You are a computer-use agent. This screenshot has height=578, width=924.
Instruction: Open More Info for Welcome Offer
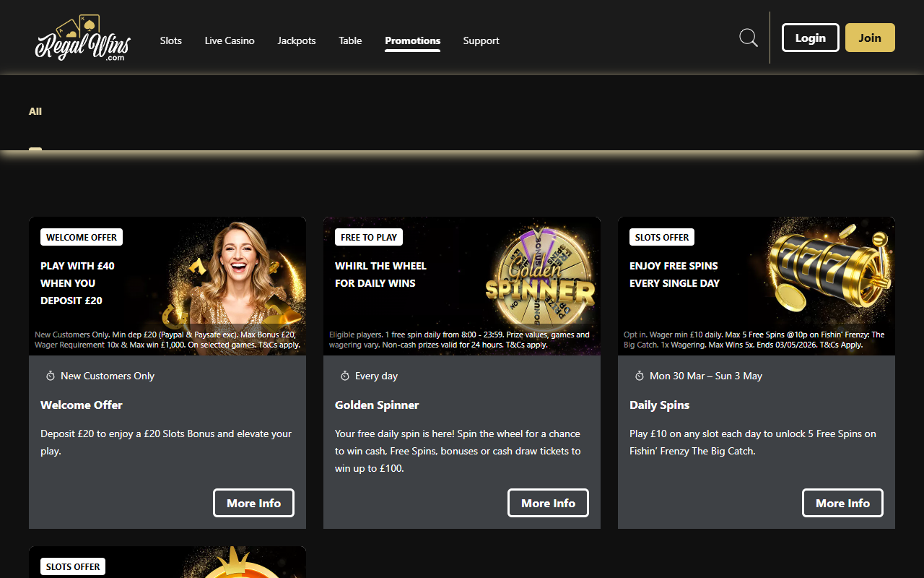tap(253, 503)
